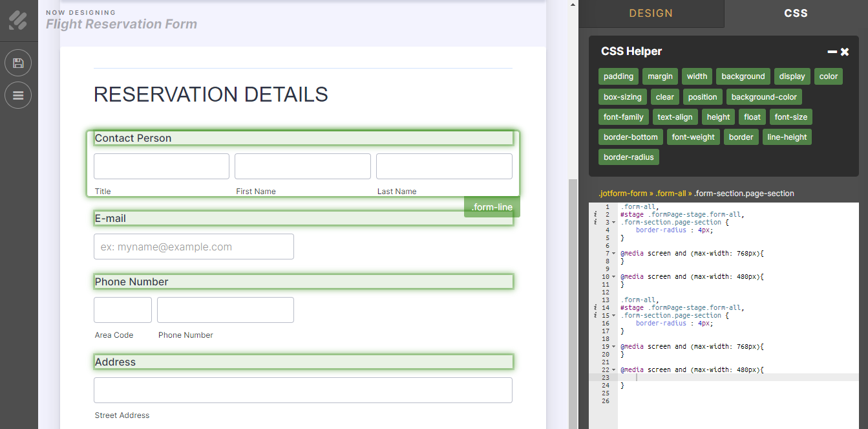
Task: Click the .form-section.page-section breadcrumb selector
Action: coord(744,193)
